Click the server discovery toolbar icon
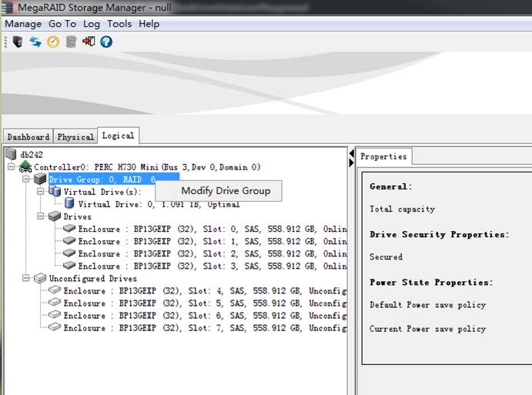The image size is (532, 395). click(18, 42)
